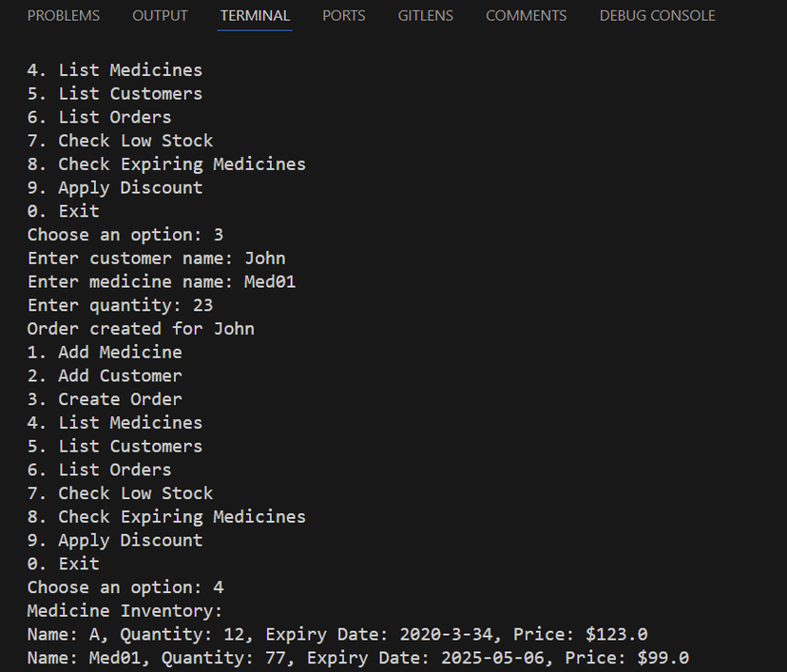This screenshot has height=672, width=787.
Task: Open the DEBUG CONSOLE tab
Action: click(x=657, y=16)
